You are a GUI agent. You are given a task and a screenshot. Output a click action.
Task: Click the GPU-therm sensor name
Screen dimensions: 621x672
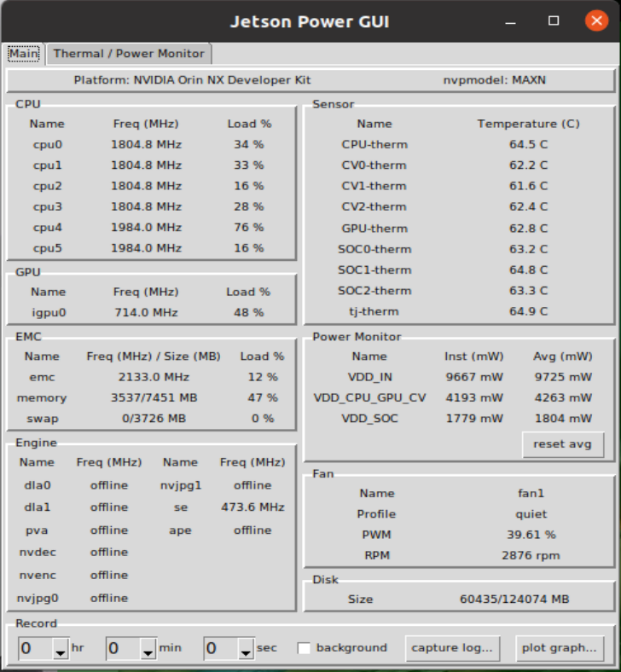coord(374,229)
